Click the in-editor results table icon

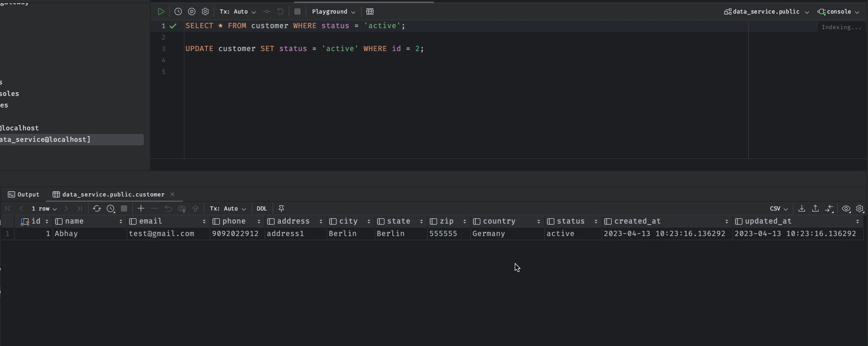tap(370, 11)
